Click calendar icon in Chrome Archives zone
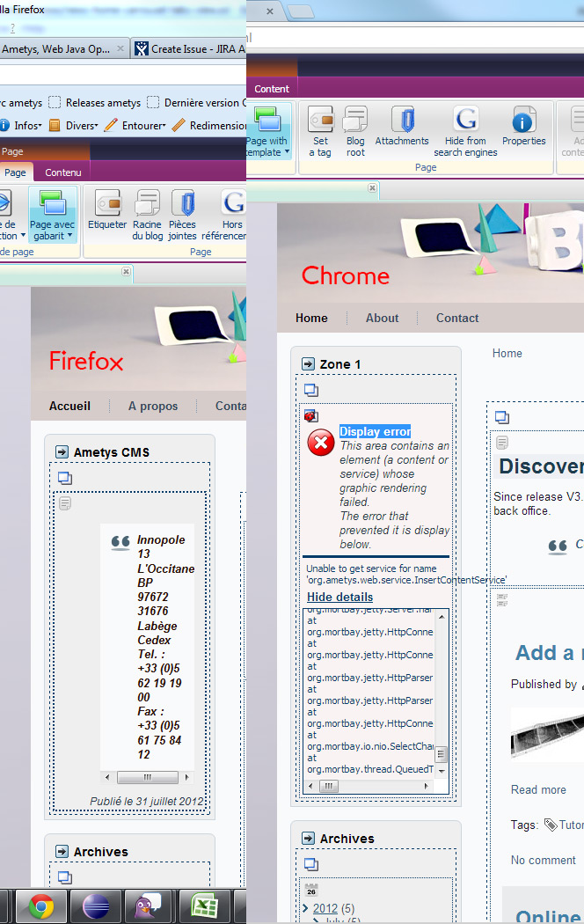The height and width of the screenshot is (924, 584). tap(310, 890)
